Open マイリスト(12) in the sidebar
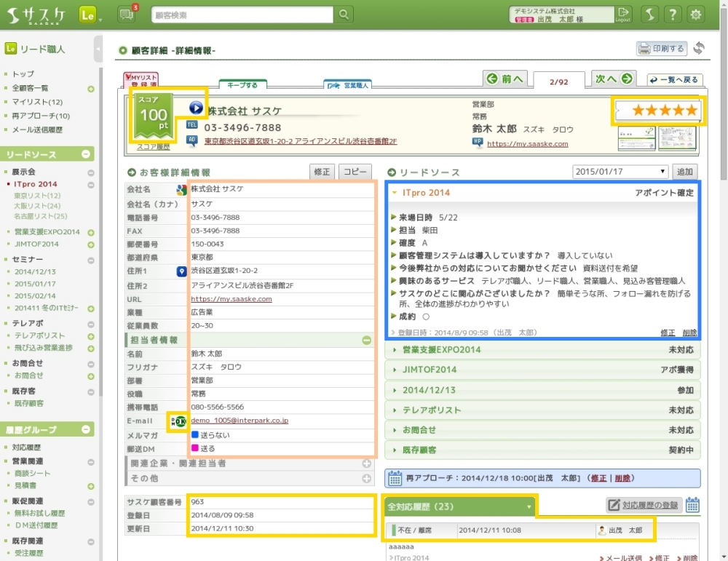728x561 pixels. point(36,102)
